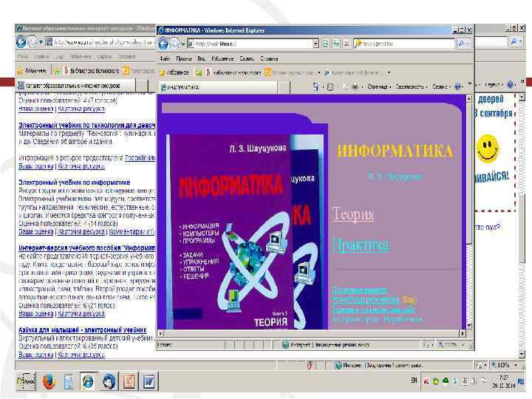Image resolution: width=532 pixels, height=399 pixels.
Task: Click the add-to-favorites-bar icon in front window
Action: [x=199, y=72]
